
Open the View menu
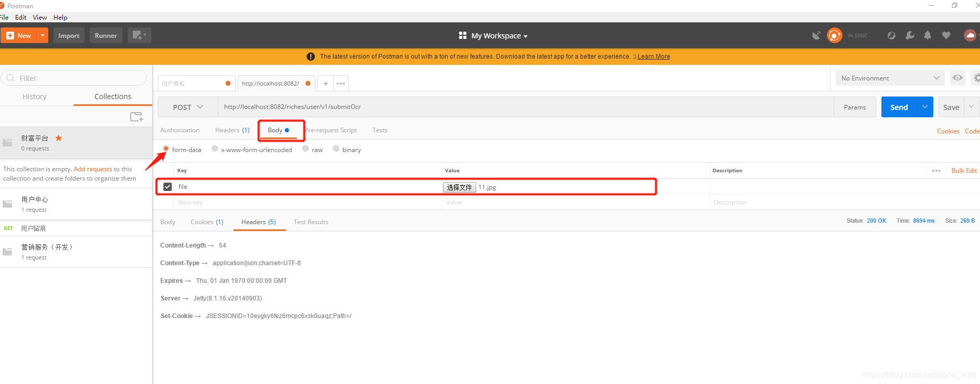pos(40,17)
